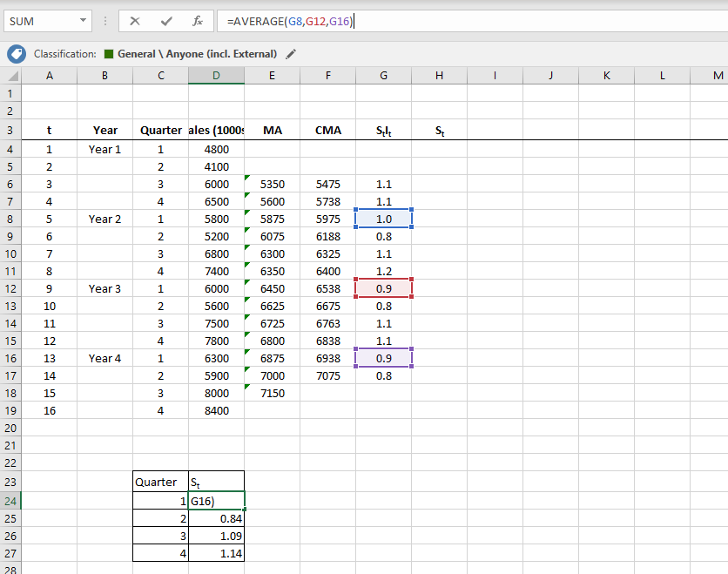Select the CMA header cell
728x574 pixels.
pos(327,131)
